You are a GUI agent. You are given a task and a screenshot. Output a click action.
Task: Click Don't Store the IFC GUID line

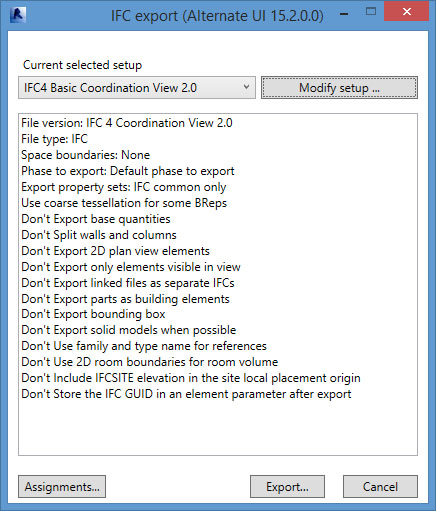(x=186, y=394)
